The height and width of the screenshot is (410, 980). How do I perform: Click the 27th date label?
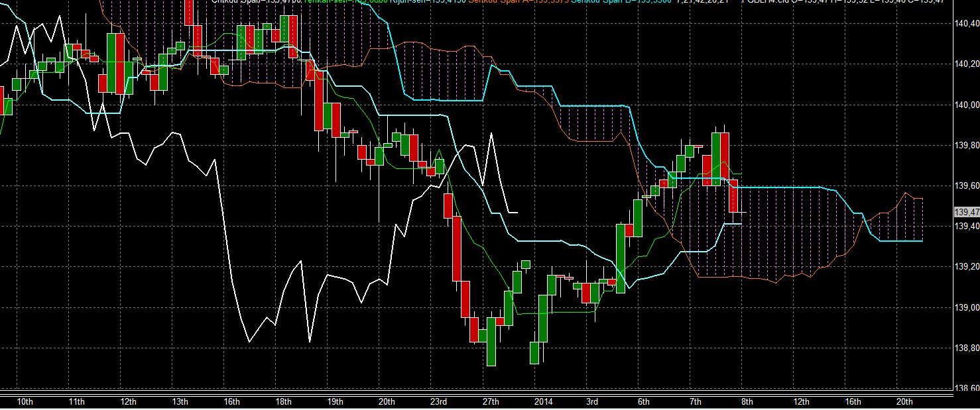click(490, 402)
